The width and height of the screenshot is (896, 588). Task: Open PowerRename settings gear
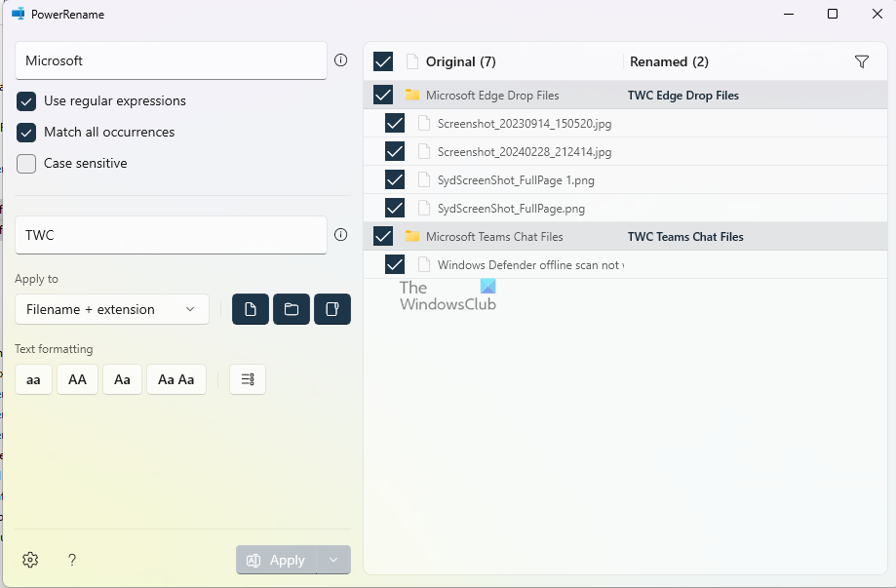(30, 560)
